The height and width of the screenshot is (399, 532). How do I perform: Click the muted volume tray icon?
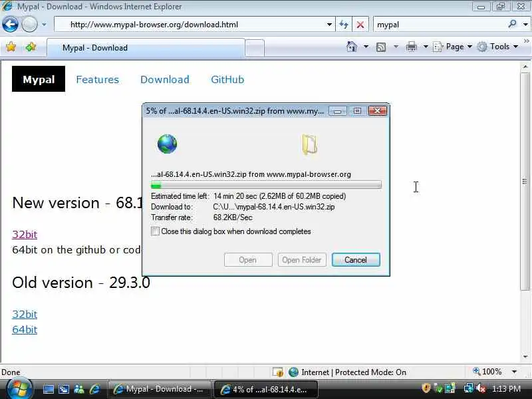pyautogui.click(x=481, y=388)
